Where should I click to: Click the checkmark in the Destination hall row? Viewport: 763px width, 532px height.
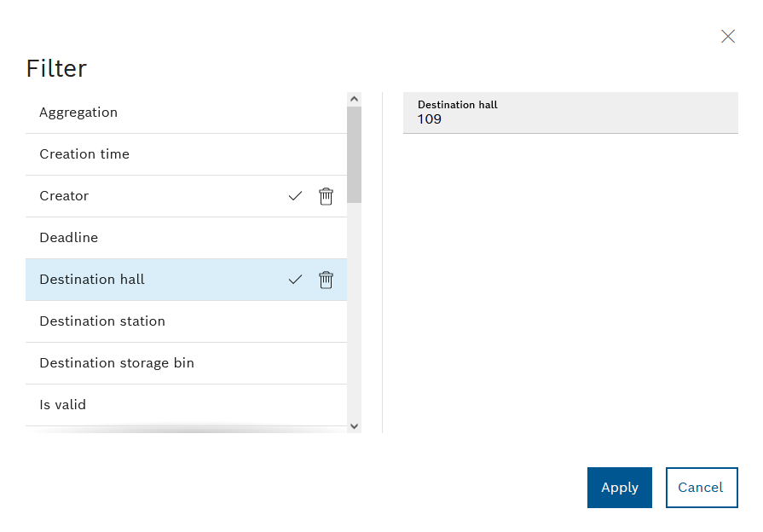[295, 280]
